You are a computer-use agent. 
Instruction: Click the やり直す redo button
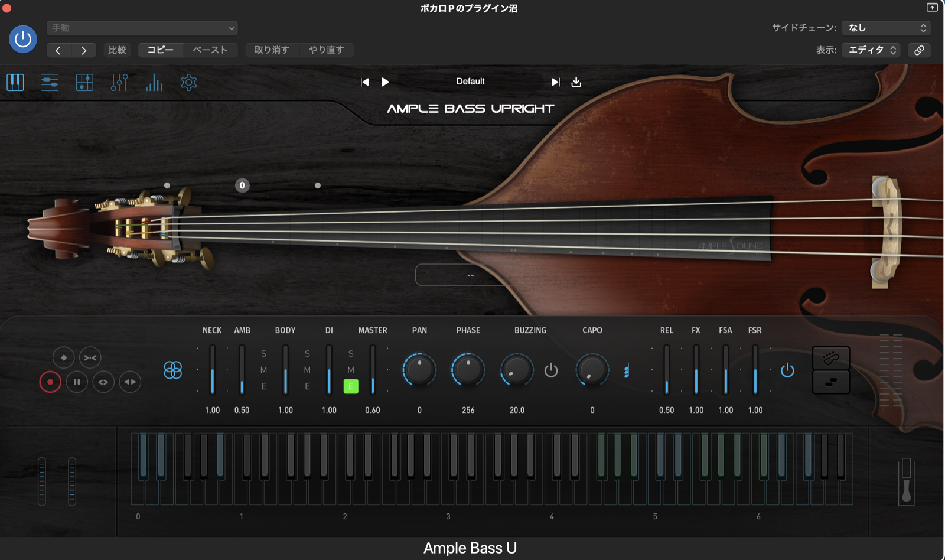click(327, 50)
